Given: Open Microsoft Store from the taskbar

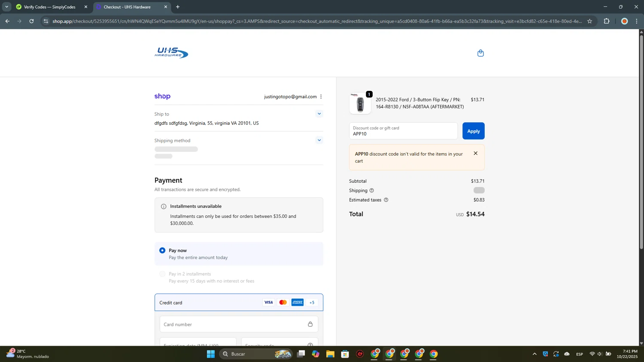Looking at the screenshot, I should click(x=345, y=354).
